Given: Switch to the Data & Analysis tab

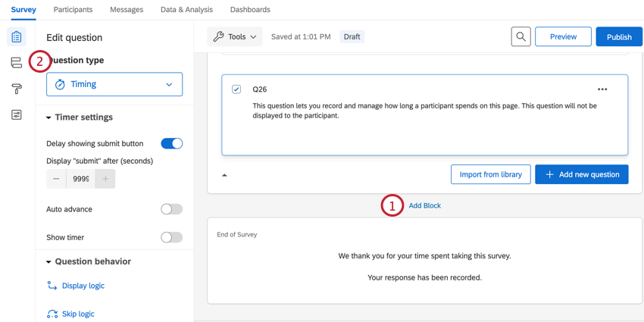Looking at the screenshot, I should [186, 10].
